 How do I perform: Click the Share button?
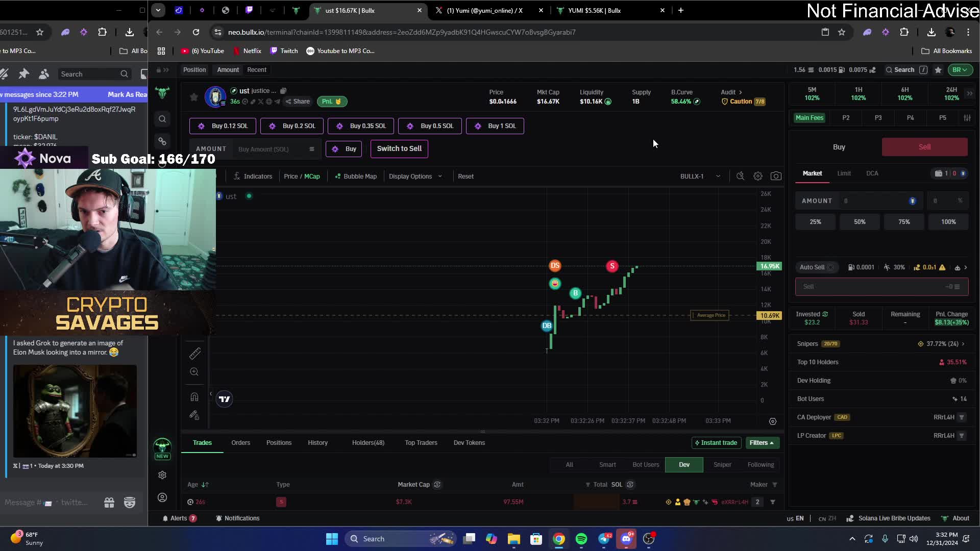coord(298,102)
